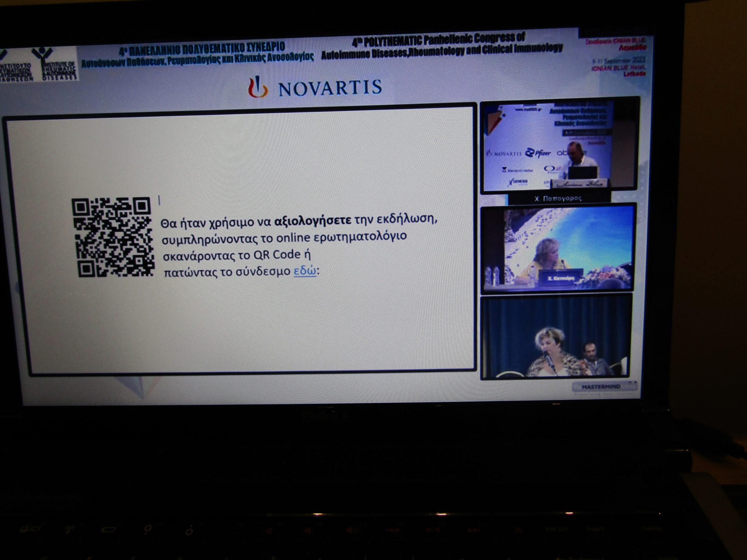Click the 'συμπληρώνοντας το online ερωτηματολόγιο' line
The height and width of the screenshot is (560, 747).
click(x=284, y=238)
